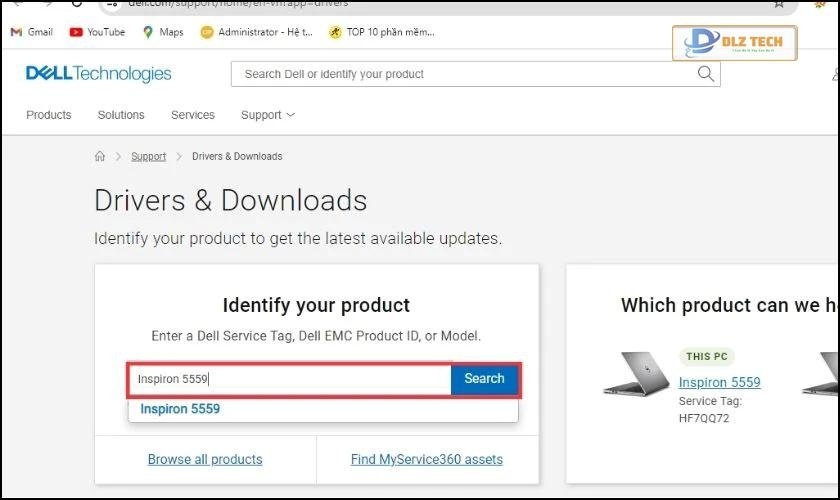Screen dimensions: 840x500
Task: Select the Inspiron 5559 autocomplete suggestion
Action: click(180, 409)
